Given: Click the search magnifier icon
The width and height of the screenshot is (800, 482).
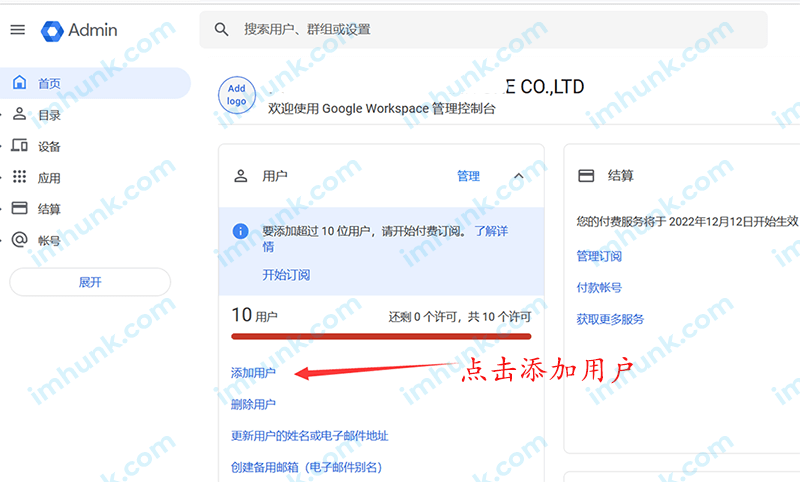Looking at the screenshot, I should click(x=221, y=30).
